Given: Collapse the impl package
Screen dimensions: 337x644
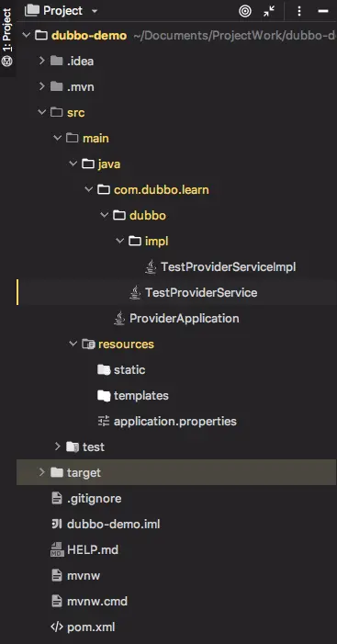Looking at the screenshot, I should coord(120,241).
